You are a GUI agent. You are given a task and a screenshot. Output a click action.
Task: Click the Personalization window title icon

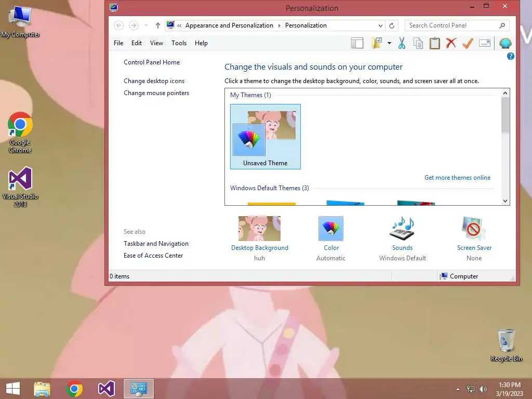[114, 7]
